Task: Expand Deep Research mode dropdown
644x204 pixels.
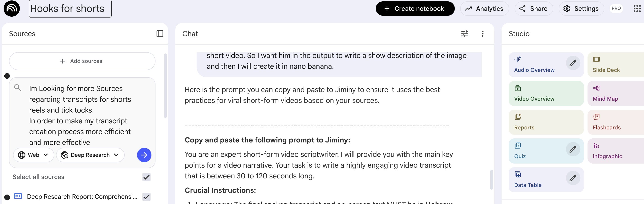Action: 90,155
